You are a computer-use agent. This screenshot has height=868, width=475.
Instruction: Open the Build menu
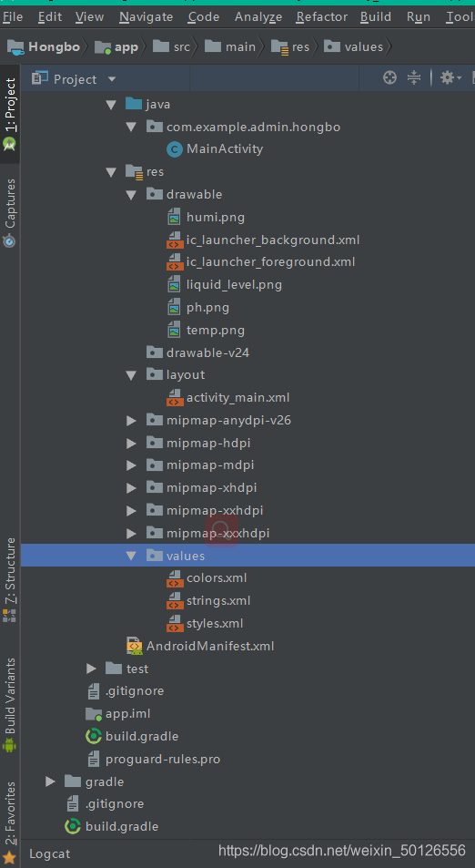[x=376, y=16]
